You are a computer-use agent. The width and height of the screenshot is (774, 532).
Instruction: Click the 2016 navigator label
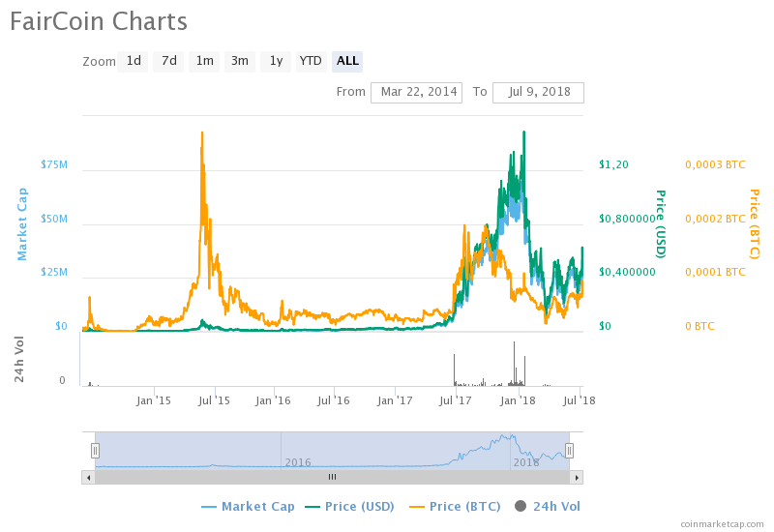point(298,462)
